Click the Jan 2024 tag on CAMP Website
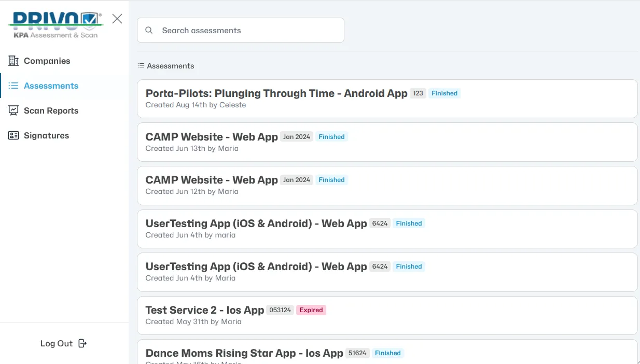The image size is (640, 364). pos(297,136)
